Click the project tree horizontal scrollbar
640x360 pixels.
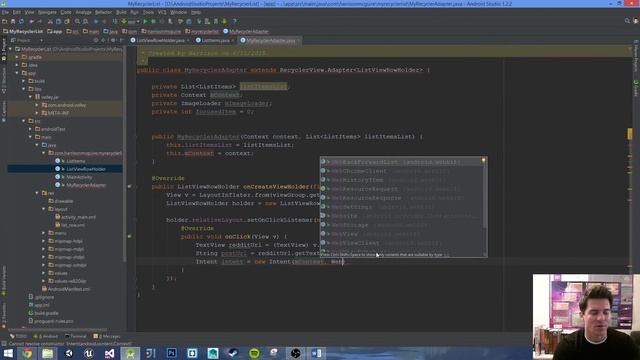click(57, 329)
